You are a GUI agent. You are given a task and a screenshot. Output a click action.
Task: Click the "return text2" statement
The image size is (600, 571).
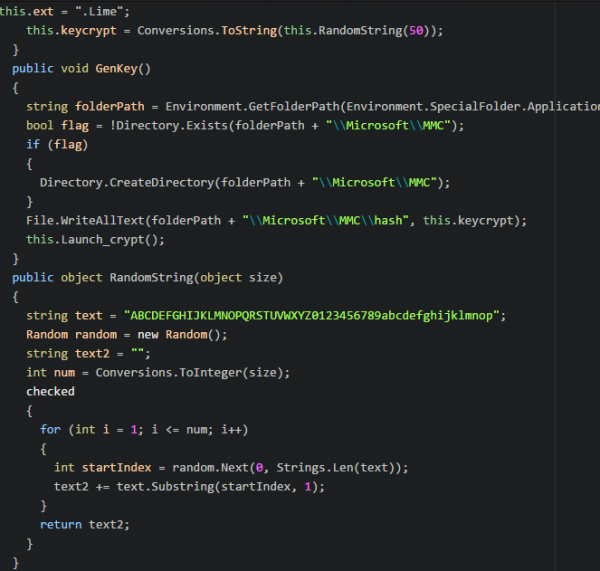[x=85, y=524]
